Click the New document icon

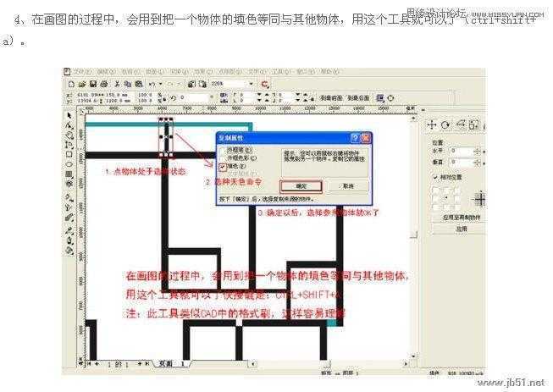(x=71, y=85)
